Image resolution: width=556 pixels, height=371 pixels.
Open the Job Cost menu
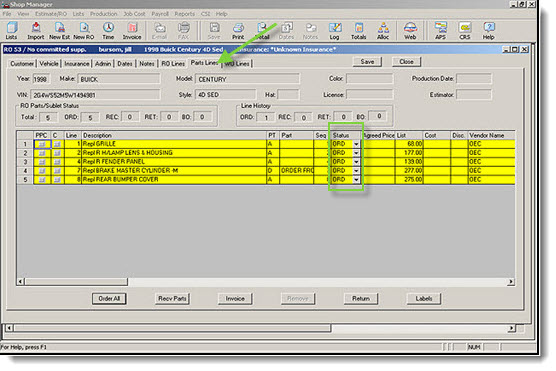[134, 14]
